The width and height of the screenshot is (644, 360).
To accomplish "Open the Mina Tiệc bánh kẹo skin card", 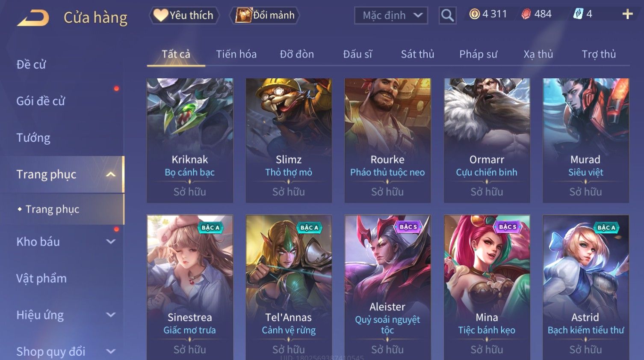I will point(487,288).
